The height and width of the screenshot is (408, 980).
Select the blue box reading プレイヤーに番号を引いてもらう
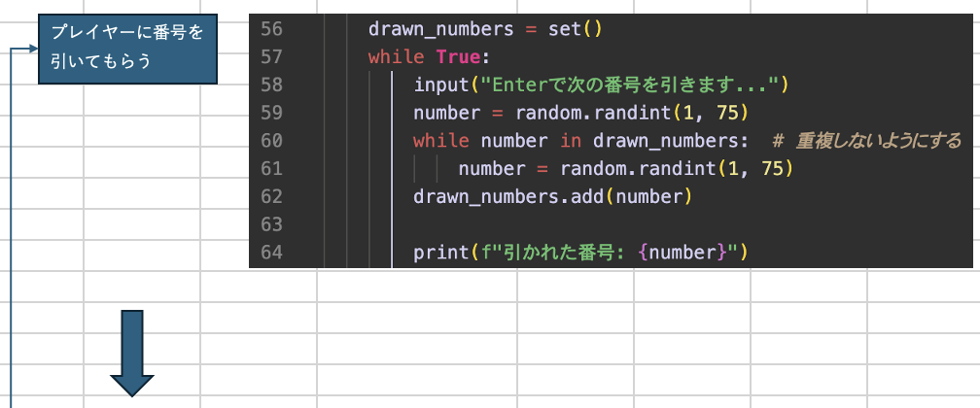127,49
